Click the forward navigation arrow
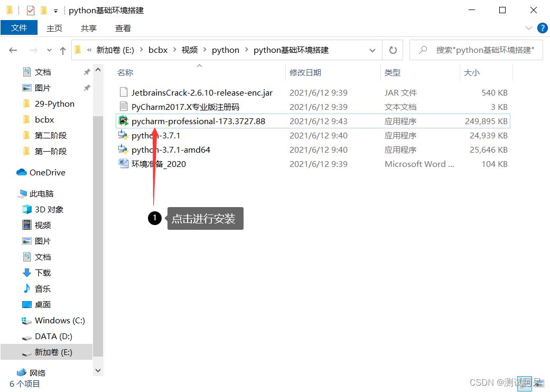 (x=33, y=50)
